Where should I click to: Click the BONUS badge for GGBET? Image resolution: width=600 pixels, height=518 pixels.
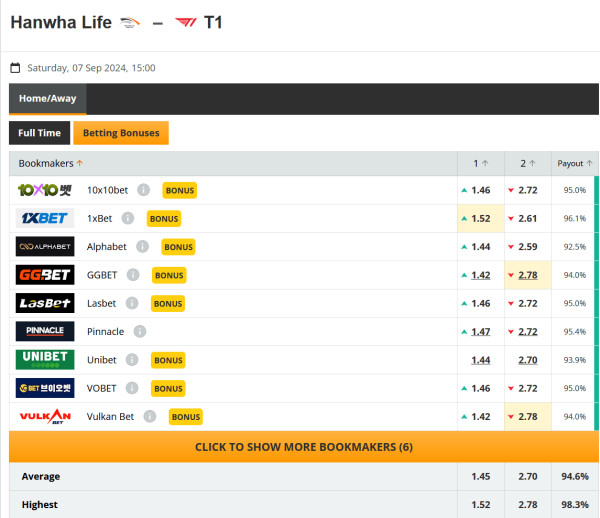[x=169, y=275]
